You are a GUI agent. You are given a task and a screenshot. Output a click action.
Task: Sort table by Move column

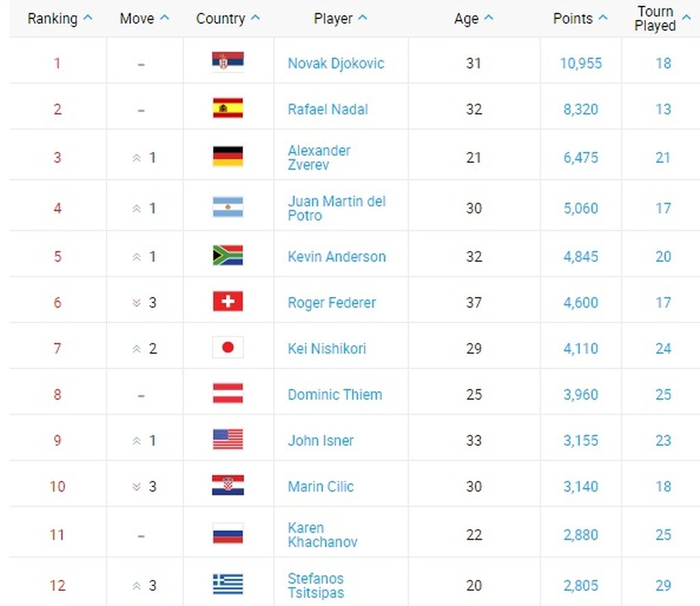[x=144, y=18]
